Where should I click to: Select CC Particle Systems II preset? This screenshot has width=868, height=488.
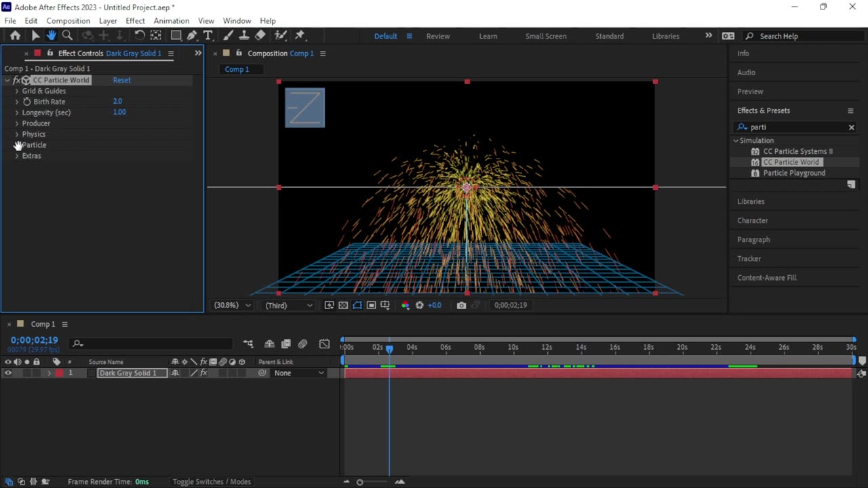click(797, 151)
